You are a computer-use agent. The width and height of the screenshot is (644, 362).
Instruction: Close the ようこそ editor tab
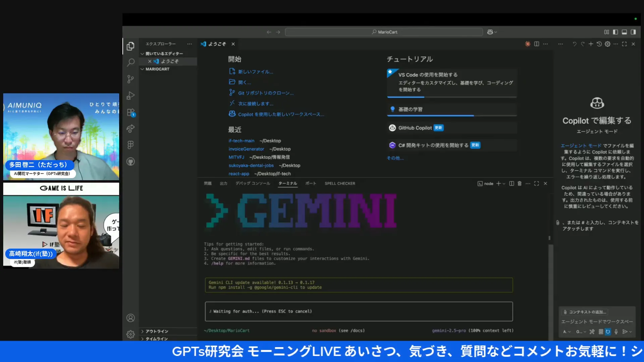tap(233, 44)
